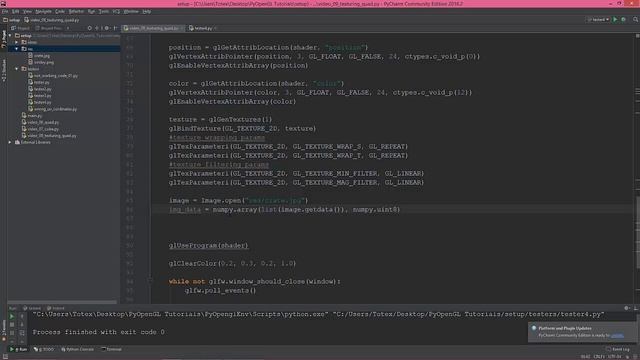This screenshot has width=640, height=360.
Task: Click up arrow icon in Run panel toolbar
Action: (22, 316)
